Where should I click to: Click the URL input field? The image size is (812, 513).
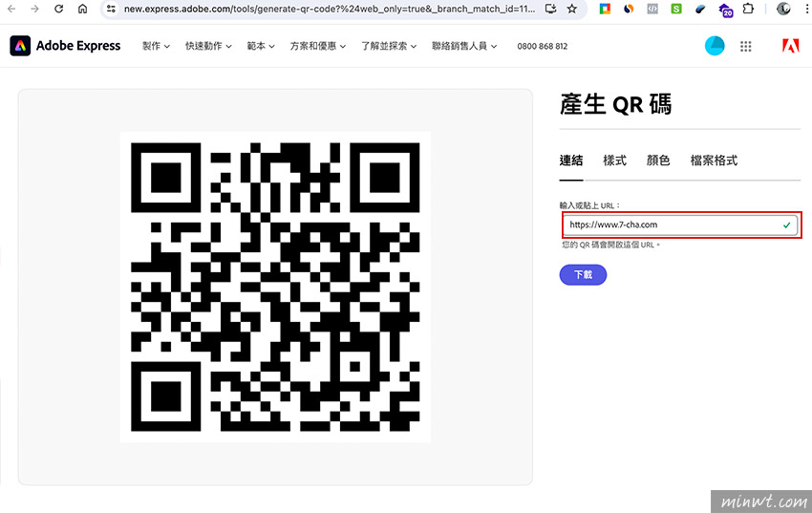(x=680, y=224)
